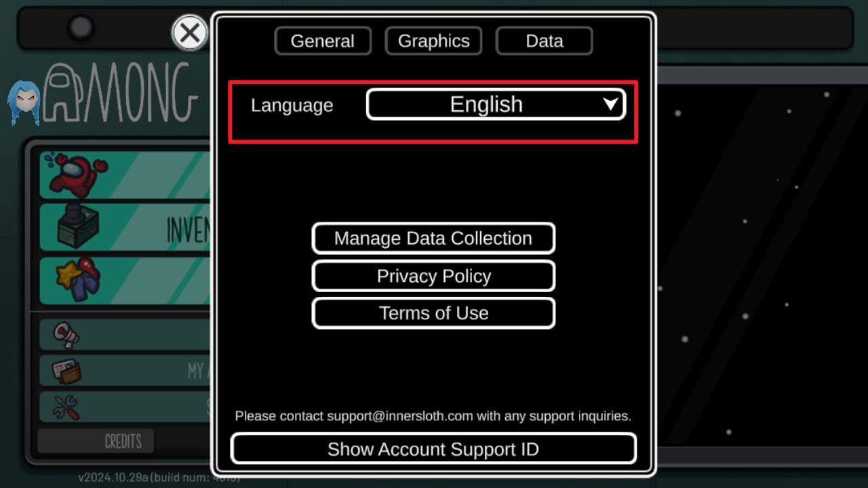
Task: Open the Terms of Use
Action: [433, 313]
